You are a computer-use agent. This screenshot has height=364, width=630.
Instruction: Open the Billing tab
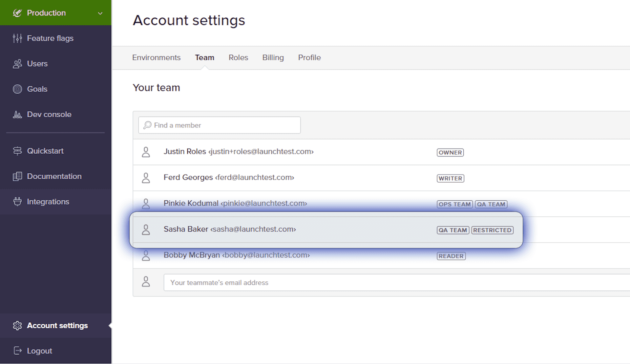tap(273, 57)
